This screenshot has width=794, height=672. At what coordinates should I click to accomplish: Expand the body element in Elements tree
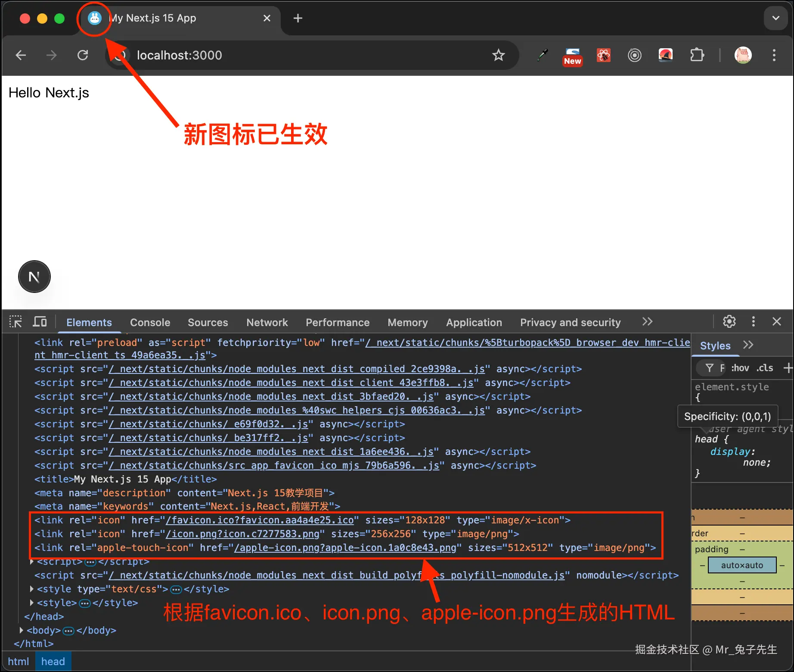[22, 630]
